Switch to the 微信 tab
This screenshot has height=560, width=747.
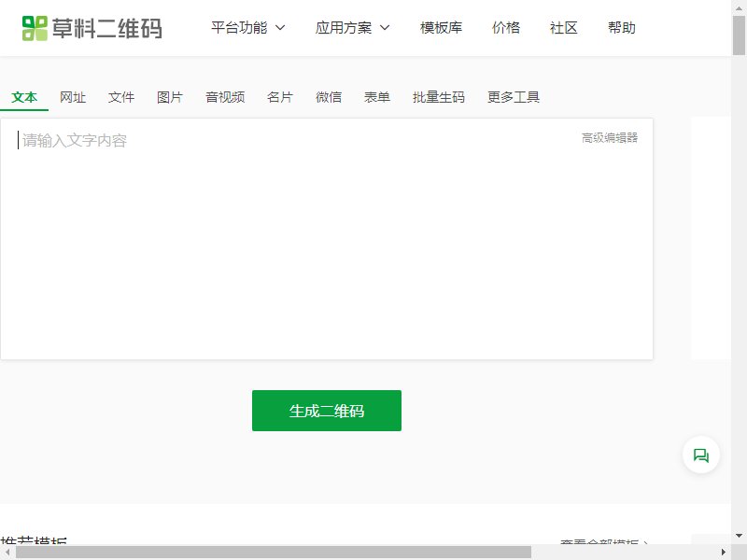[x=329, y=97]
